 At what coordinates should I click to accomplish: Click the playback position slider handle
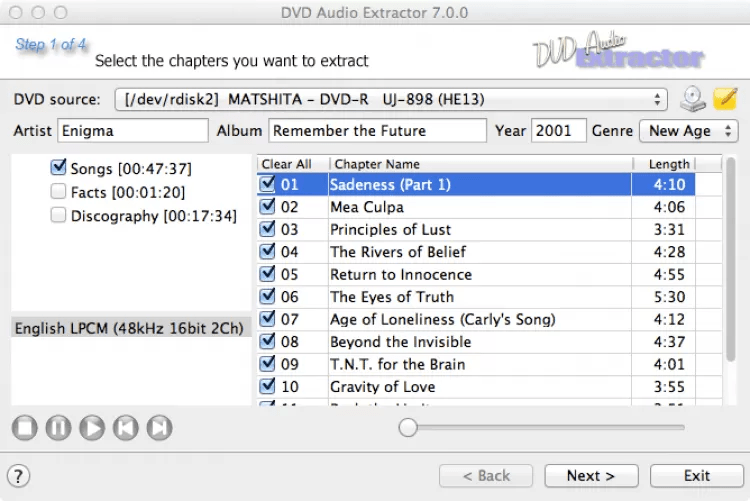click(408, 428)
